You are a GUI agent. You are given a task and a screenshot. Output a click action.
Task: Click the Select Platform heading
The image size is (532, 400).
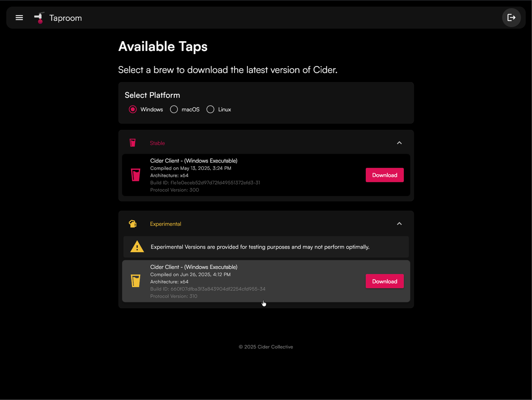pyautogui.click(x=153, y=95)
